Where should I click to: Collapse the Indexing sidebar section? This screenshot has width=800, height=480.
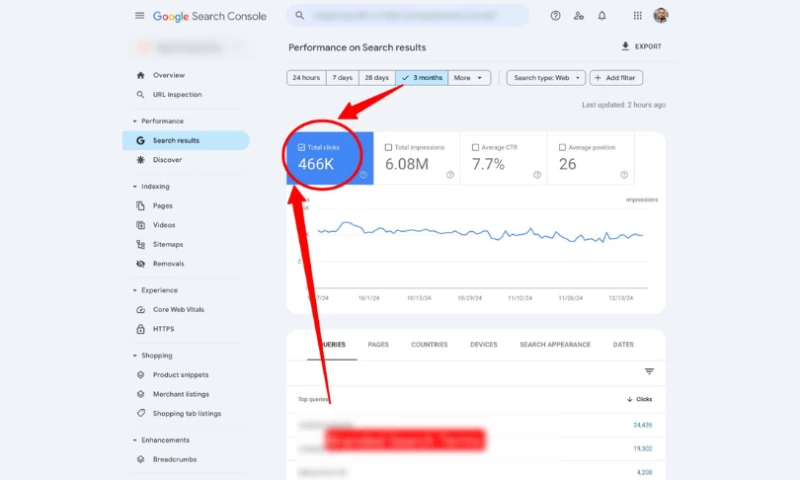(135, 187)
